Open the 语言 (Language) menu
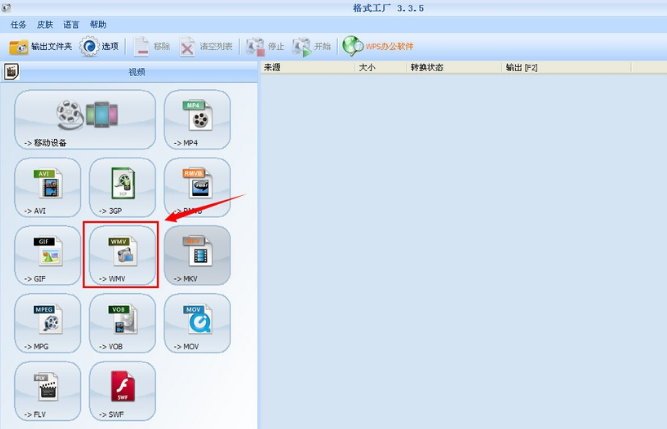This screenshot has width=667, height=429. point(71,25)
